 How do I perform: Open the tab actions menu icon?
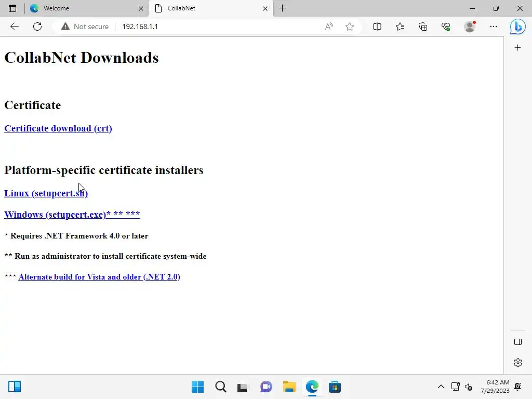point(12,8)
